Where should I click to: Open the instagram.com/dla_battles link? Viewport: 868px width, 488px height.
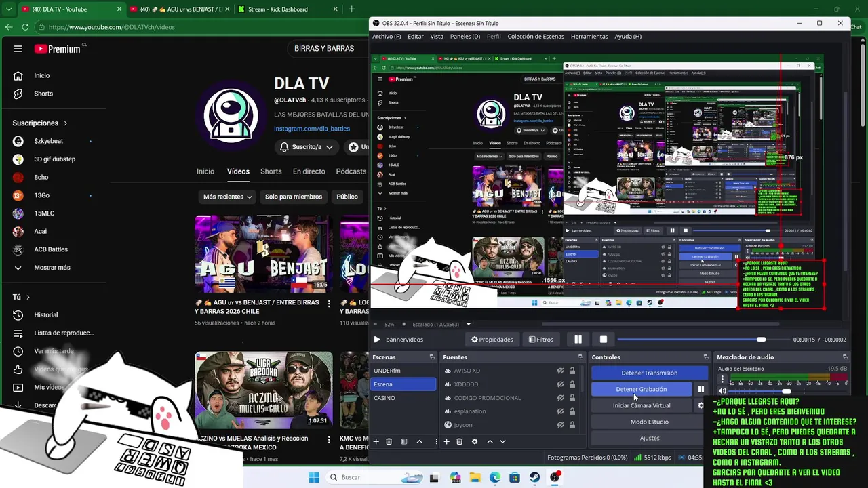tap(312, 129)
